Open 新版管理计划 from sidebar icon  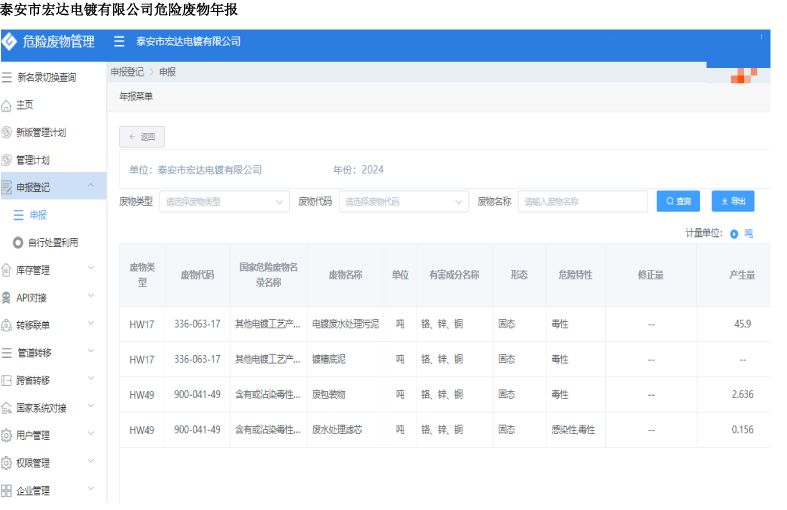tap(7, 132)
